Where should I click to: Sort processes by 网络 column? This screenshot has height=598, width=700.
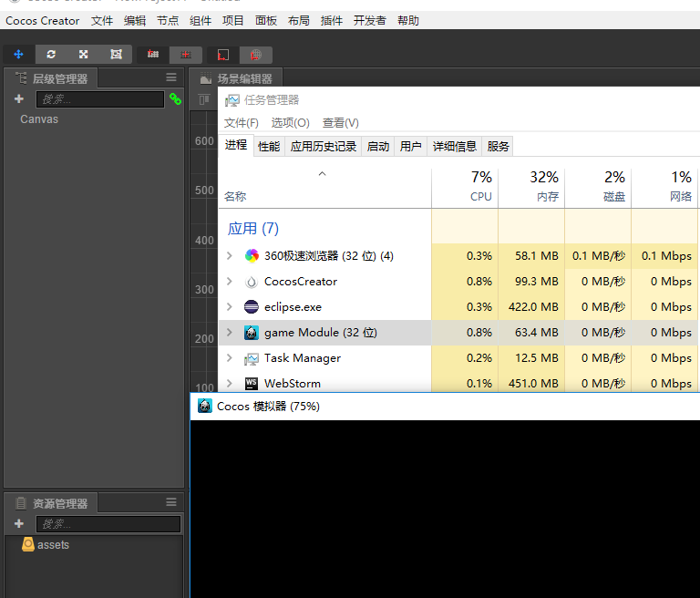664,188
